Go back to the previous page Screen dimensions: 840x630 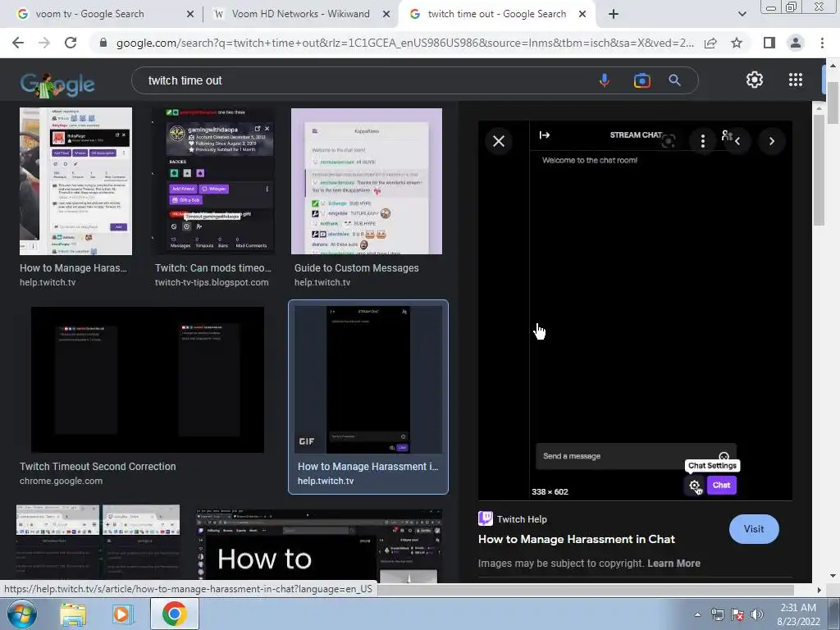point(18,43)
